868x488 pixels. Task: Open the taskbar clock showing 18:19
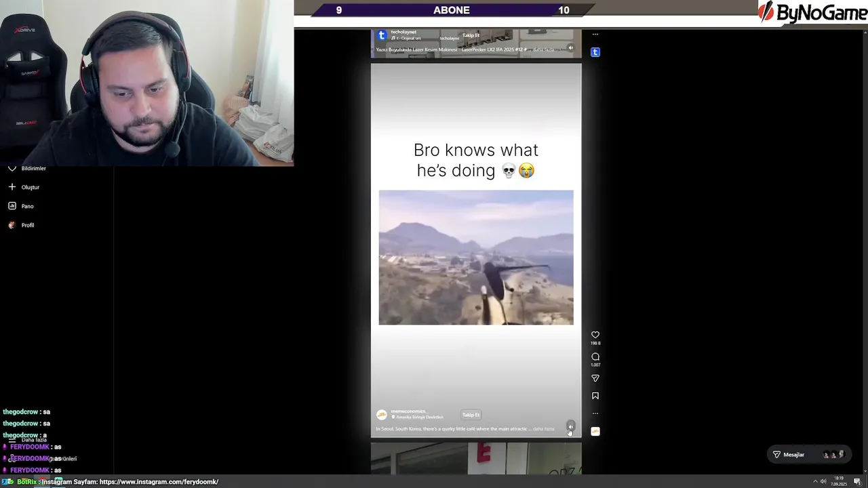point(840,481)
